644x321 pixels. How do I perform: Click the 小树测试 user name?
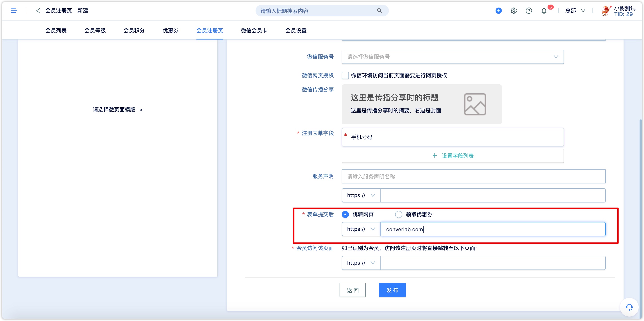(x=624, y=8)
